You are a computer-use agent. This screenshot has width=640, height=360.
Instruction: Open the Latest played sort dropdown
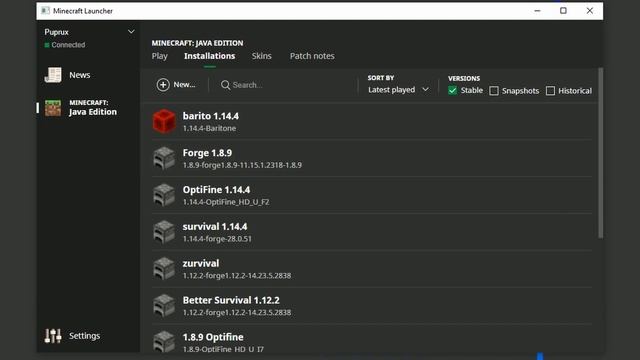point(398,90)
